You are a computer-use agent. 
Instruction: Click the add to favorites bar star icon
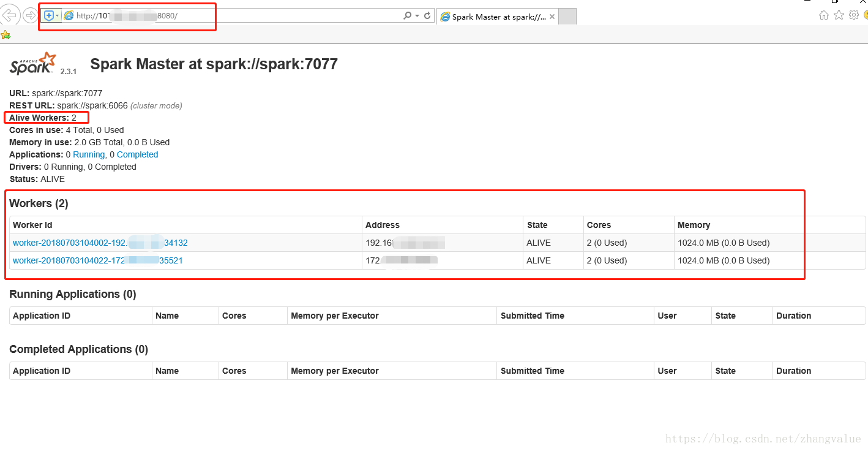[6, 35]
